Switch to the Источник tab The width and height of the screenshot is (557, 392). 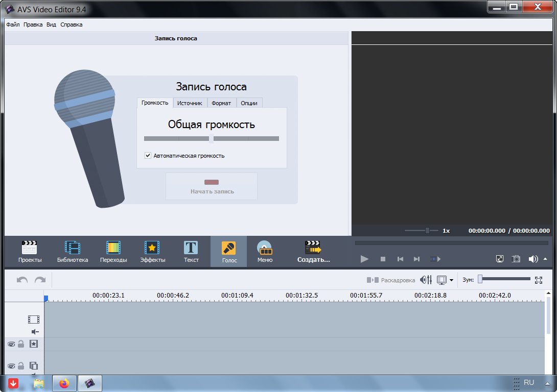click(190, 103)
